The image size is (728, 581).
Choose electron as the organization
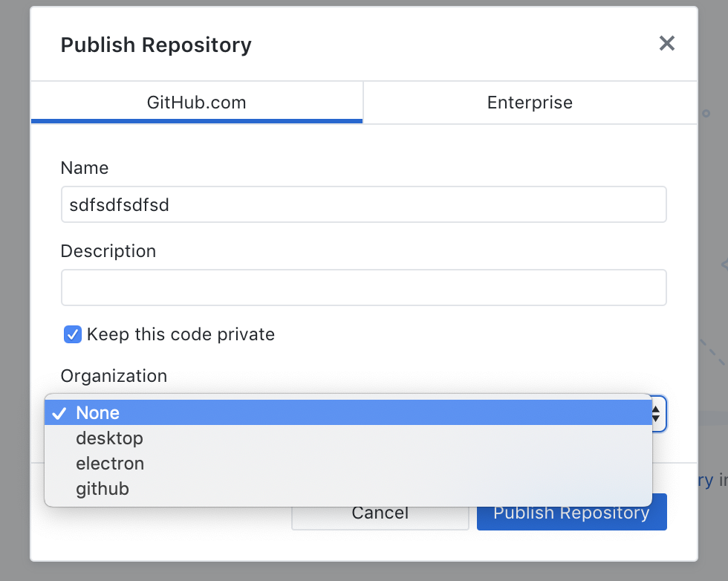coord(109,463)
